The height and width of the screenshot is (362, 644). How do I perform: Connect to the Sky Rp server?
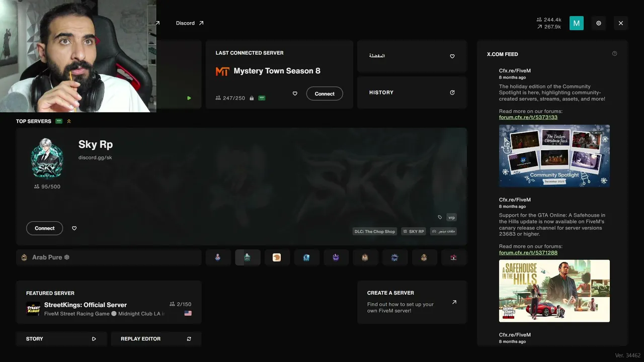[x=44, y=228]
